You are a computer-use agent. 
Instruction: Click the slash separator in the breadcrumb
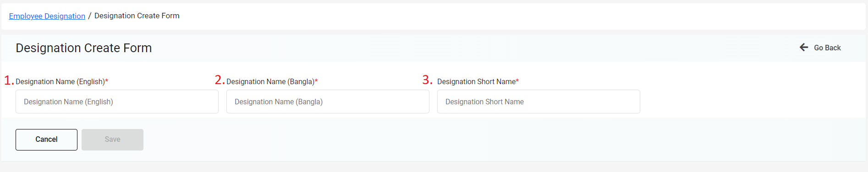[90, 16]
